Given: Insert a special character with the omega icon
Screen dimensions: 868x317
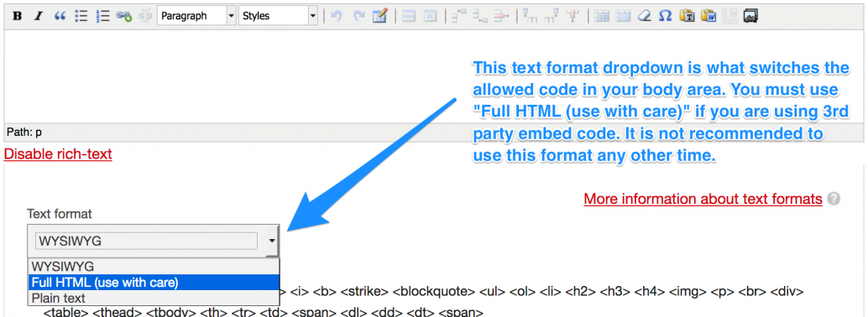Looking at the screenshot, I should coord(666,16).
